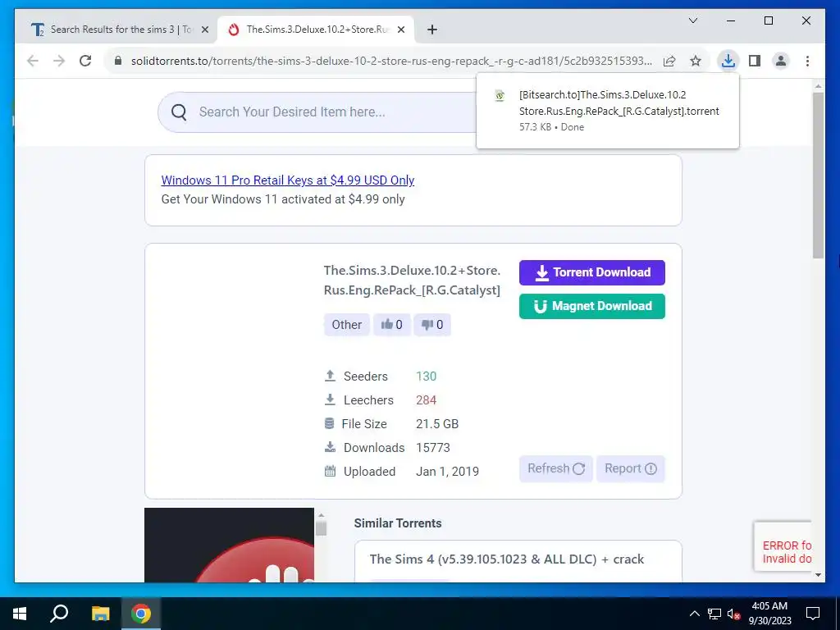Click the Seeders count 130

click(x=427, y=376)
